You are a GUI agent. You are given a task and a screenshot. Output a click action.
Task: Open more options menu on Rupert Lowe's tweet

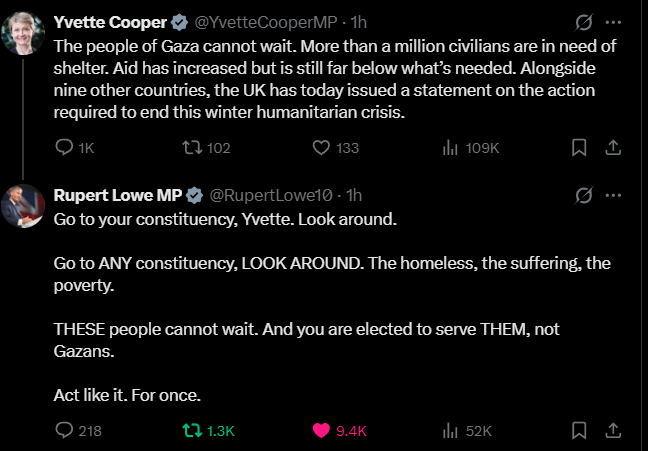coord(614,194)
